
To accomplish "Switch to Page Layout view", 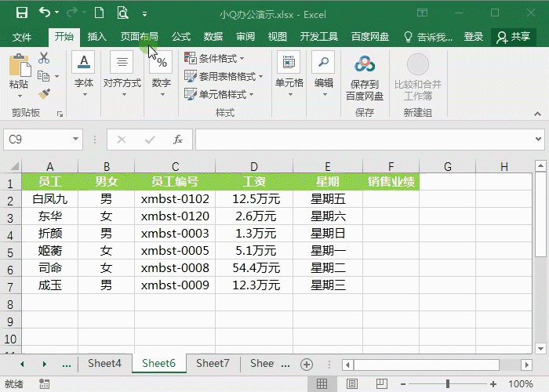I will coord(352,383).
